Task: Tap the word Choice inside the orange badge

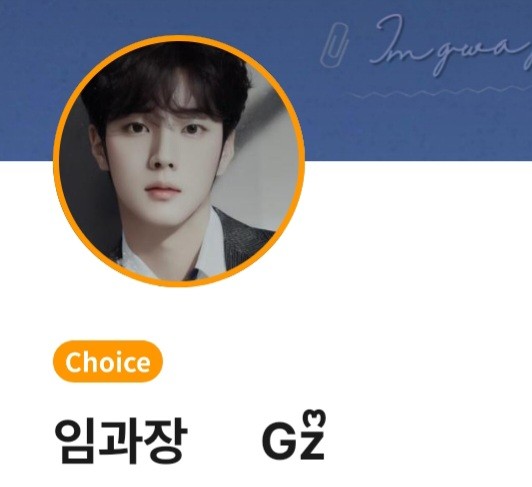Action: (x=108, y=362)
